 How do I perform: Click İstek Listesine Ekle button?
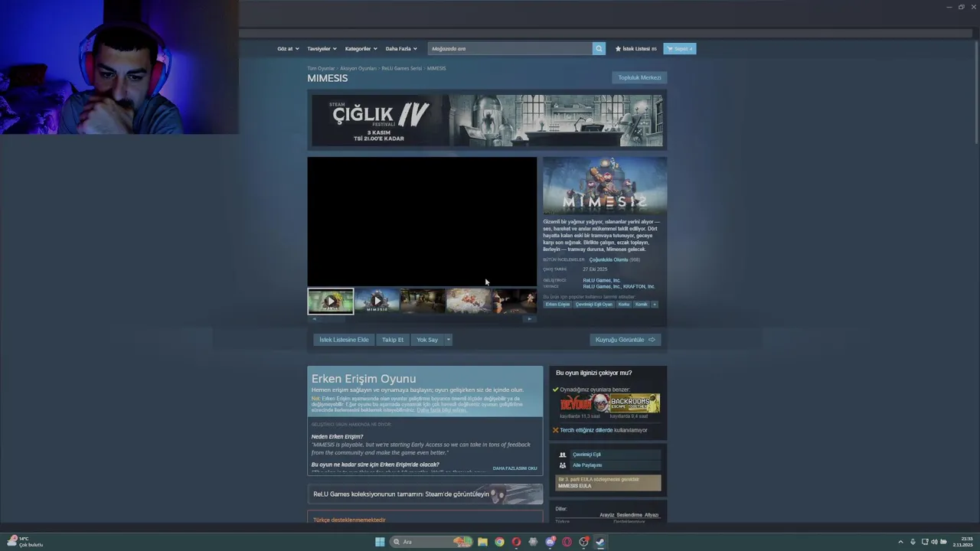click(344, 340)
